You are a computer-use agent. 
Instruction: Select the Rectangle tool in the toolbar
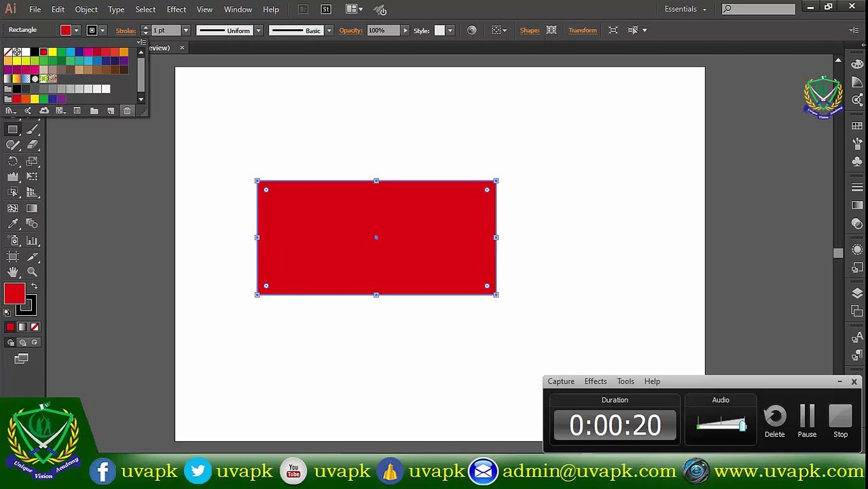point(13,129)
